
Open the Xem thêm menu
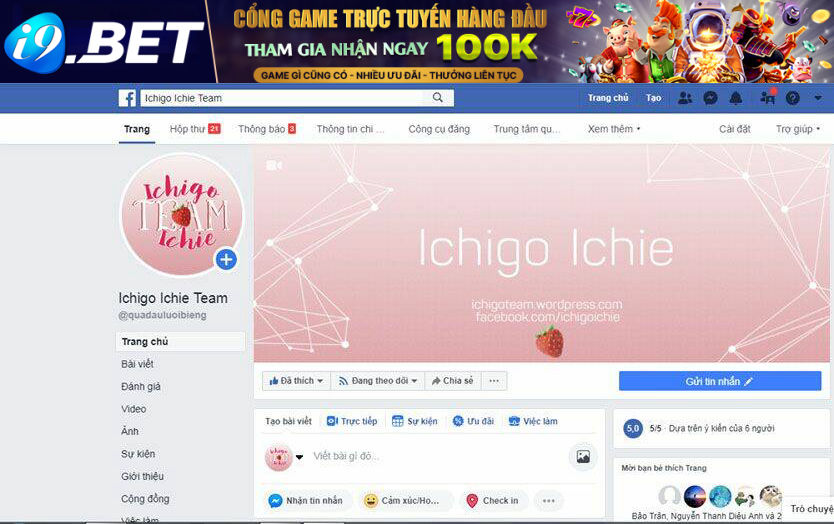click(614, 129)
